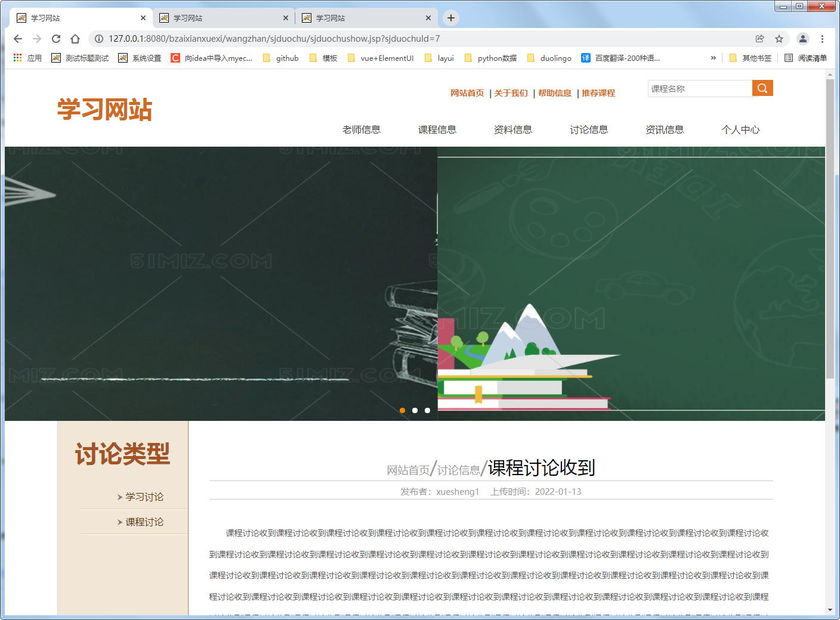Open Chrome three-dot menu

(x=822, y=39)
